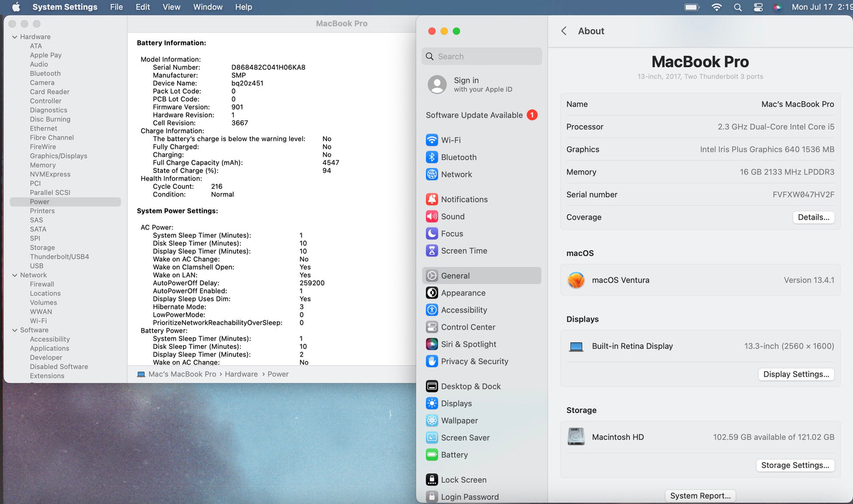
Task: Open the File menu
Action: [x=116, y=7]
